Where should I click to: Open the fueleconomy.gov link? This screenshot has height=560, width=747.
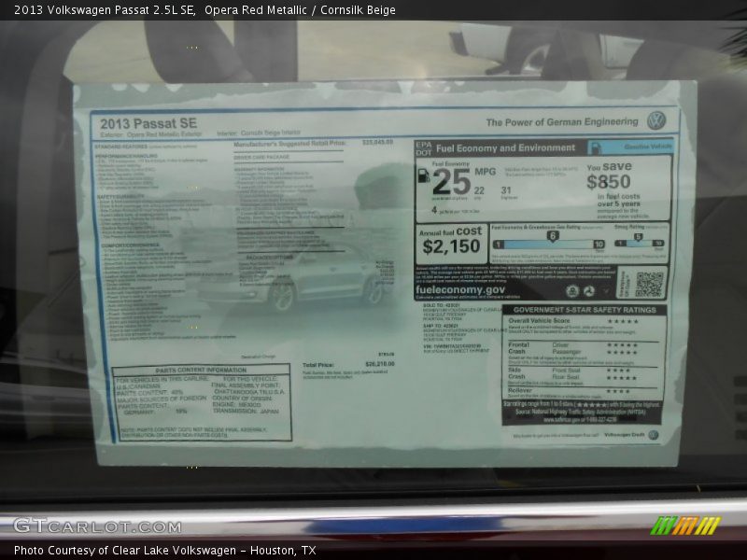[460, 289]
